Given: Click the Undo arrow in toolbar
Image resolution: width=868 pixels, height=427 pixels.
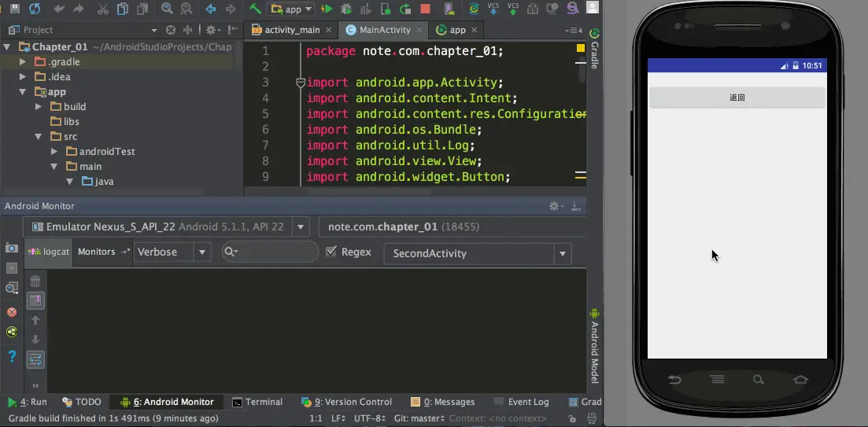Looking at the screenshot, I should pyautogui.click(x=59, y=9).
